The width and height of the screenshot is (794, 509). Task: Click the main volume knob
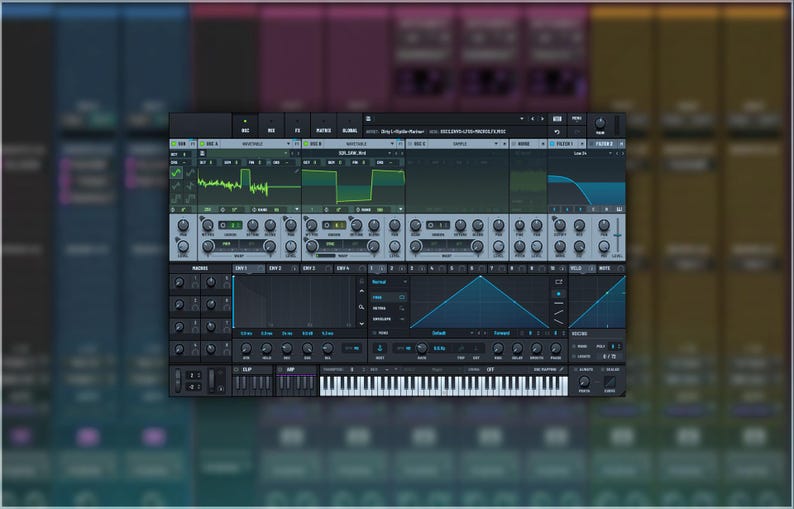(x=600, y=123)
